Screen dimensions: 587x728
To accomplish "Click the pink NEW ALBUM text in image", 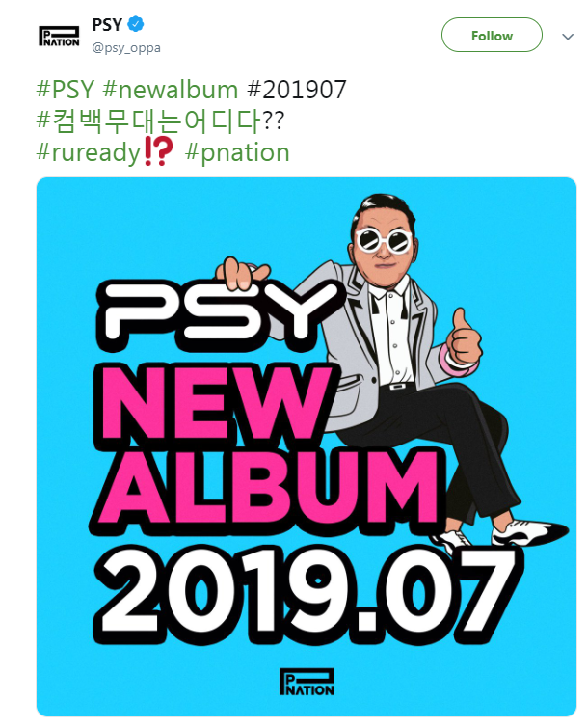I will tap(265, 445).
